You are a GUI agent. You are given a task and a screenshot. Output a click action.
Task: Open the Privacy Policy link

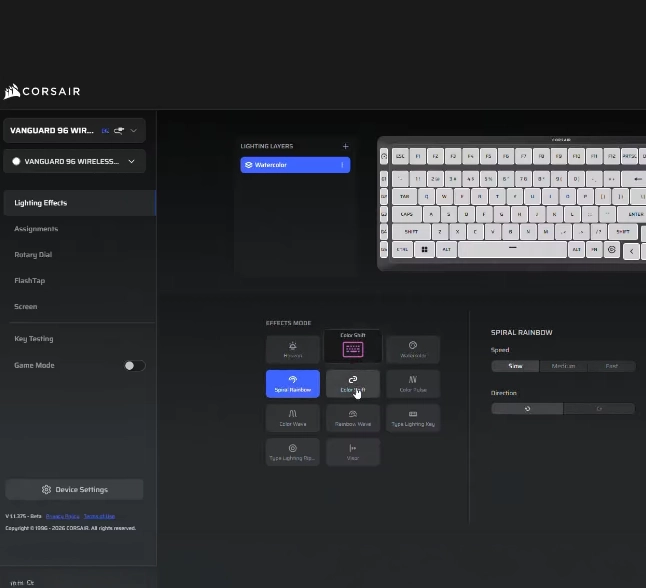(63, 516)
